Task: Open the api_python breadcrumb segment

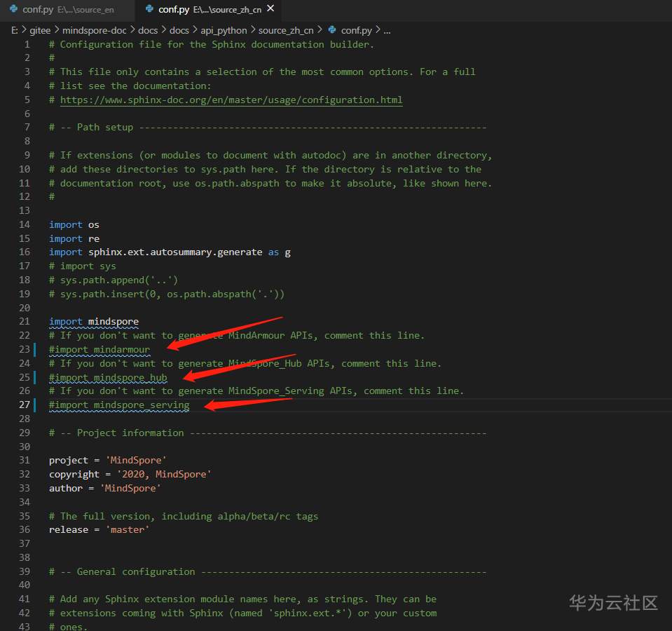Action: tap(224, 30)
